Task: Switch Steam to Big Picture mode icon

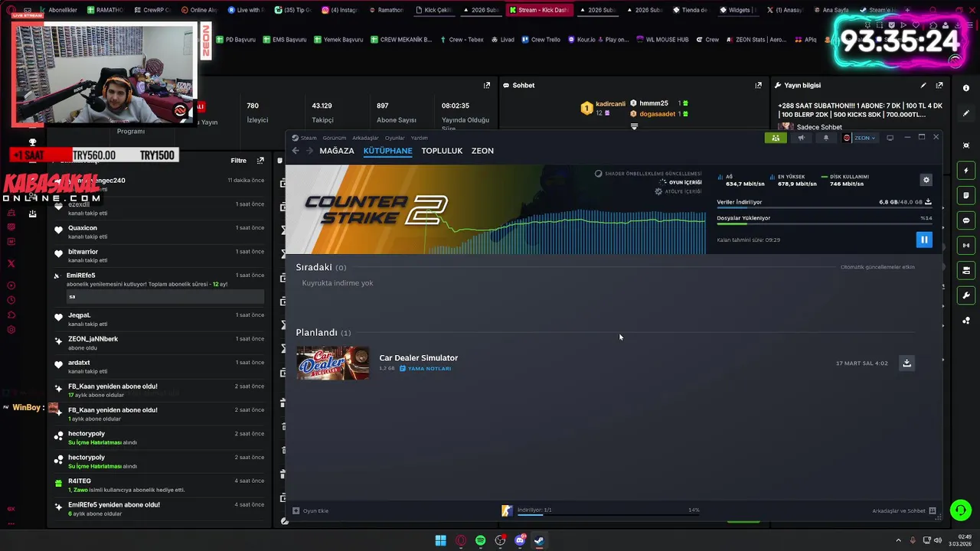Action: (890, 138)
